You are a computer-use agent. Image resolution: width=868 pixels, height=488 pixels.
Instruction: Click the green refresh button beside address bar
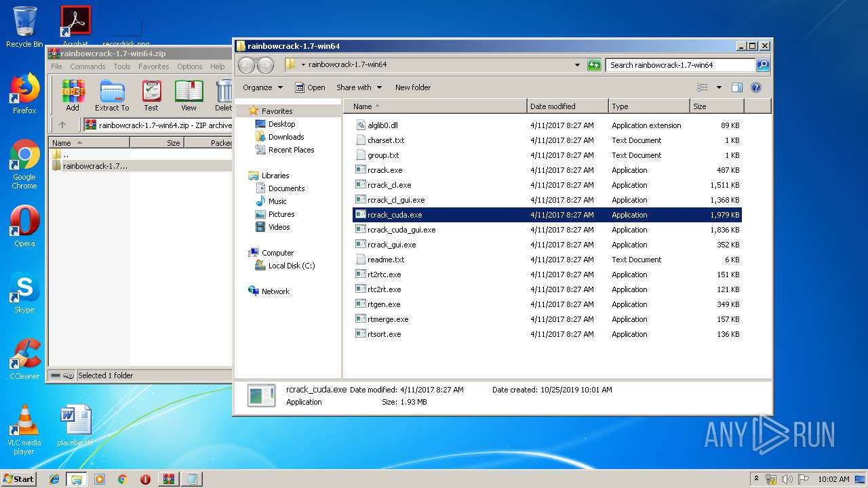594,65
